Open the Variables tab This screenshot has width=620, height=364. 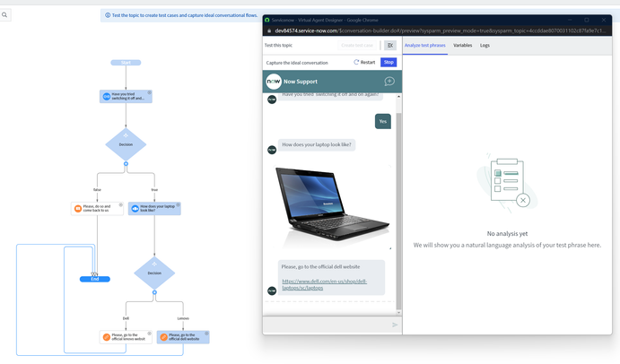tap(463, 46)
